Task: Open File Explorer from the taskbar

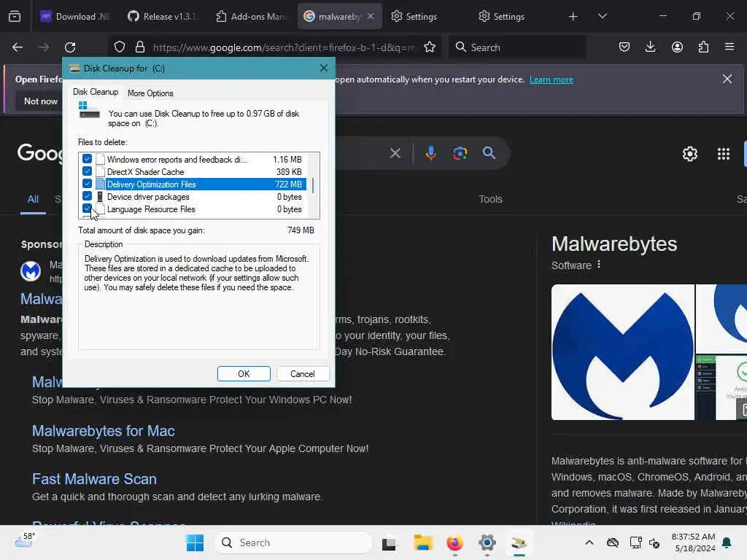Action: (422, 542)
